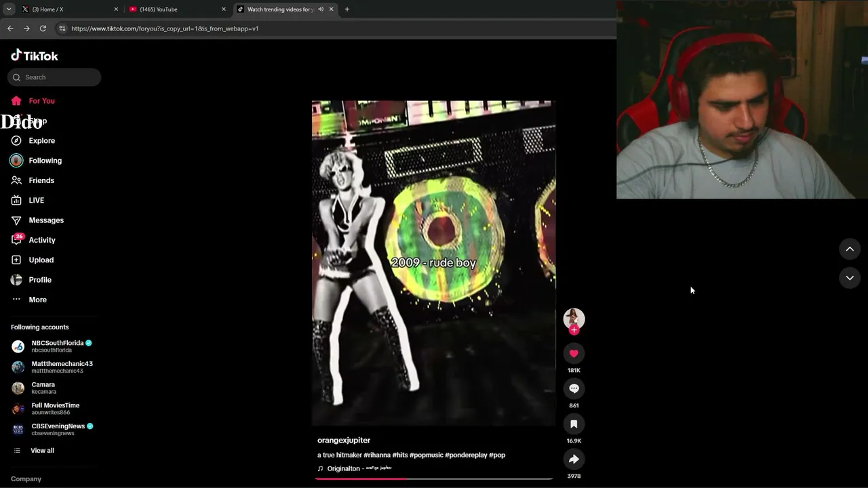Seek on the video progress bar
Screen dimensions: 868x488
433,479
